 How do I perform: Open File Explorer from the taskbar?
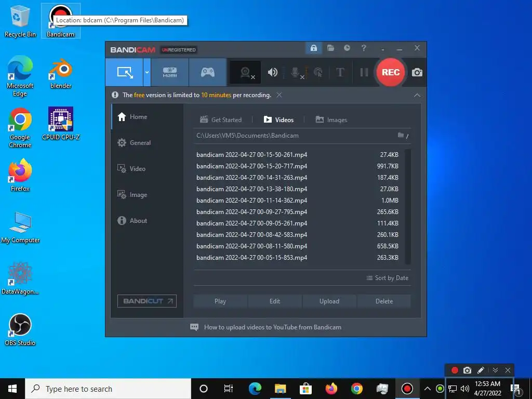pos(280,389)
